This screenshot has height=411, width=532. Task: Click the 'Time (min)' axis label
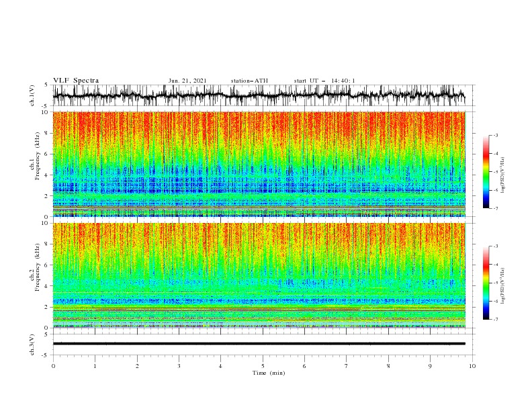(x=269, y=373)
